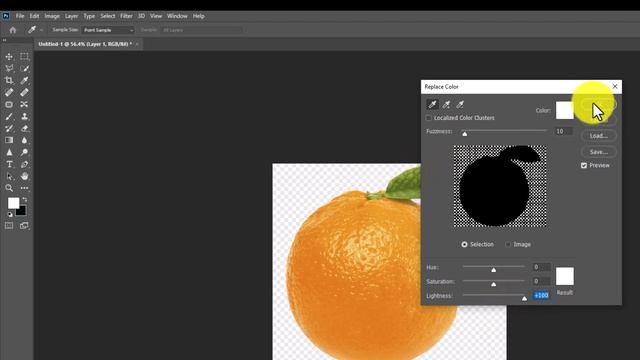Open the eyedropper tool preset picker
The height and width of the screenshot is (360, 640).
click(x=42, y=30)
